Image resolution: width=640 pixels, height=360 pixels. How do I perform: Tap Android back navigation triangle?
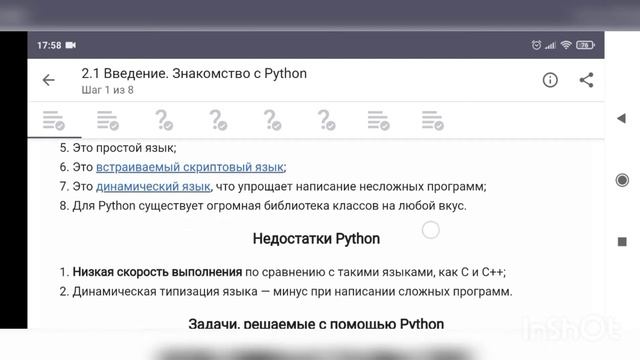(622, 118)
